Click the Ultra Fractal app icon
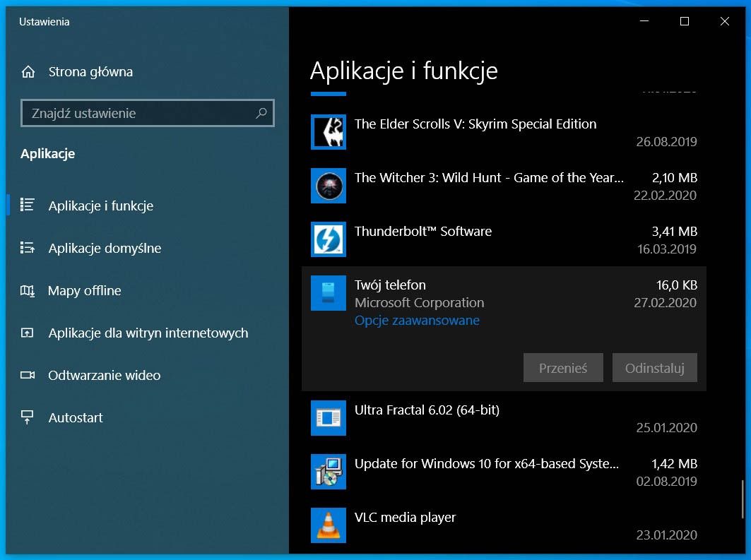 point(329,418)
